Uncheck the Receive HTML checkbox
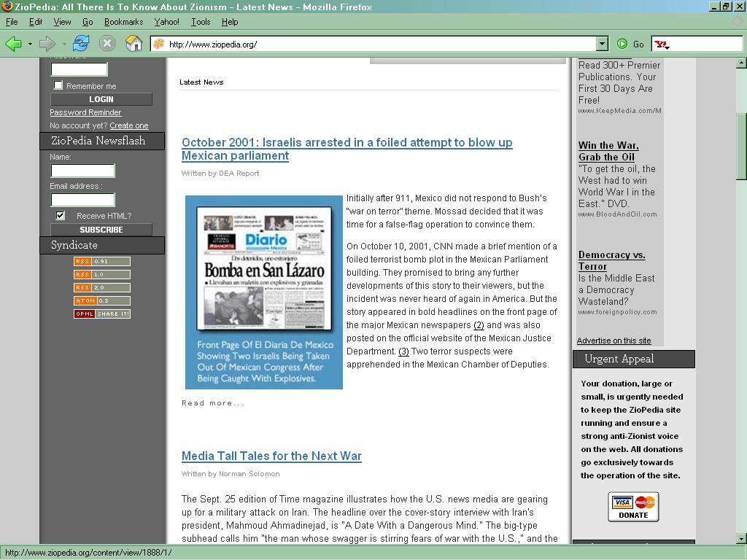 point(60,215)
